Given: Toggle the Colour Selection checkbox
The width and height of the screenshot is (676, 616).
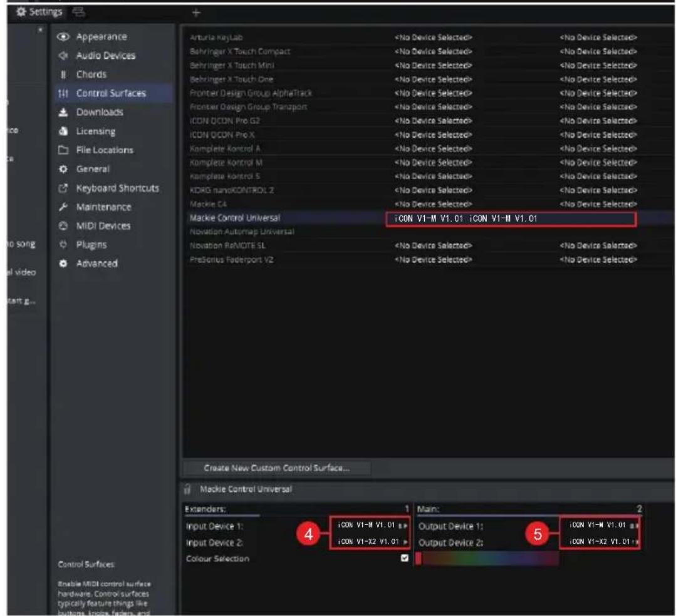Looking at the screenshot, I should coord(404,558).
